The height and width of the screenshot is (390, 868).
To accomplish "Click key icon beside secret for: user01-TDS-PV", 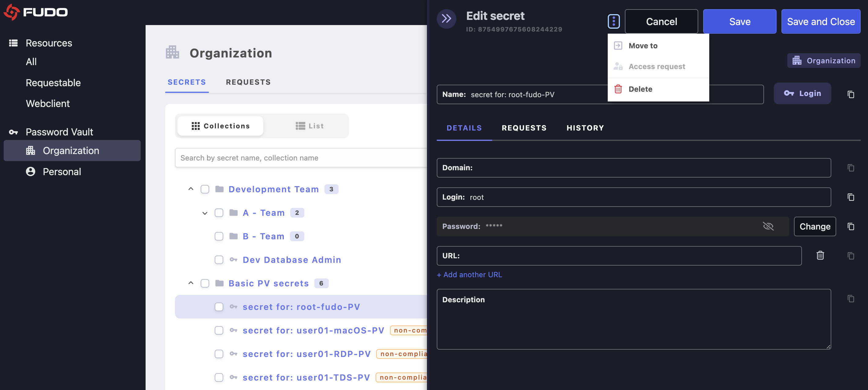I will (233, 377).
